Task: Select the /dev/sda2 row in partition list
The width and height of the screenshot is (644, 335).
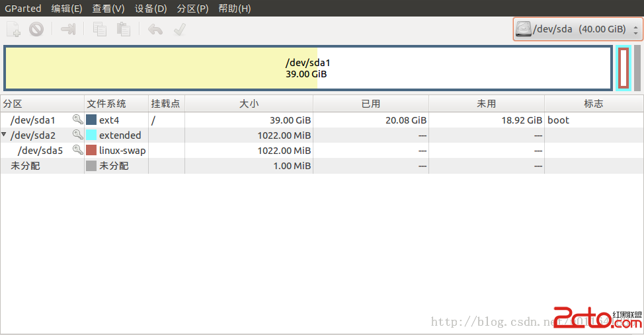Action: click(321, 135)
